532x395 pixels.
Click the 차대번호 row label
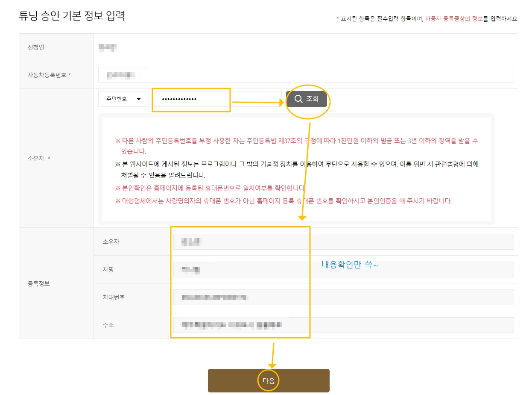(x=114, y=297)
